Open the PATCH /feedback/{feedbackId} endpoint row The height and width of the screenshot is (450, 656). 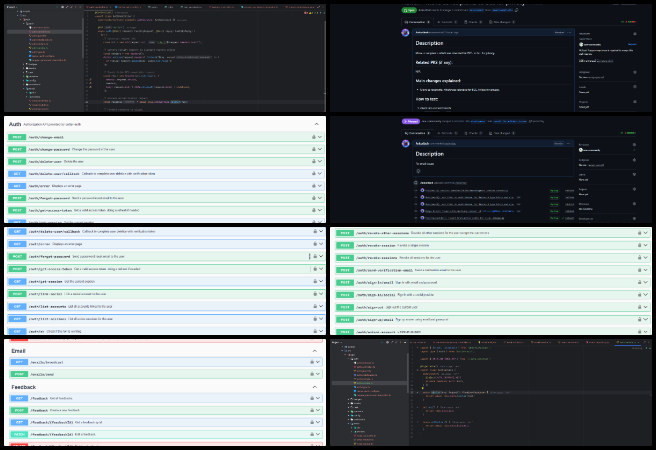click(x=166, y=435)
